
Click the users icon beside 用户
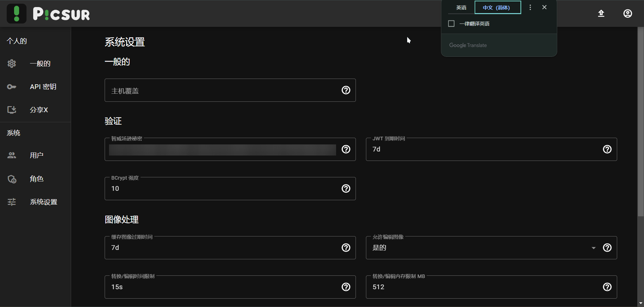click(x=12, y=156)
